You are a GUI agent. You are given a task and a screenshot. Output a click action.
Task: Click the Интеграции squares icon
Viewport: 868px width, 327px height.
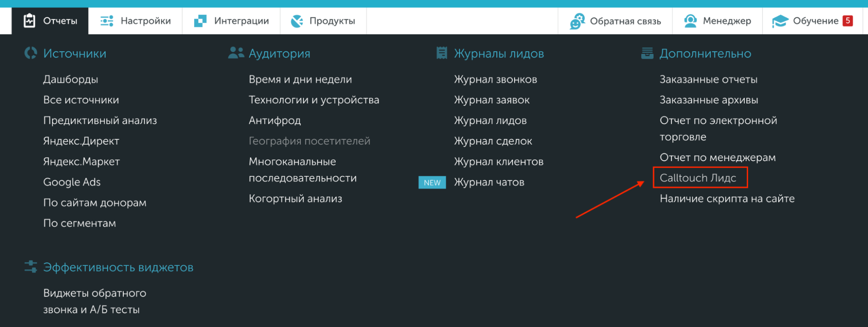(200, 21)
